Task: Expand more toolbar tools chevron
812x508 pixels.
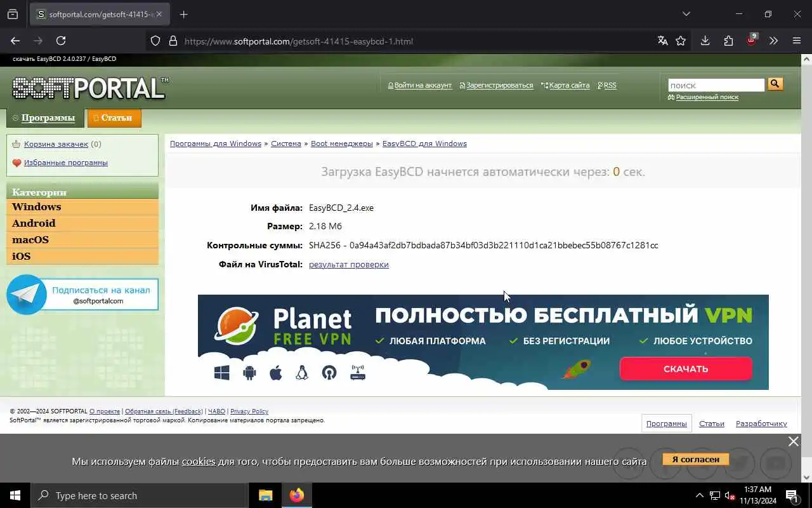Action: 773,41
